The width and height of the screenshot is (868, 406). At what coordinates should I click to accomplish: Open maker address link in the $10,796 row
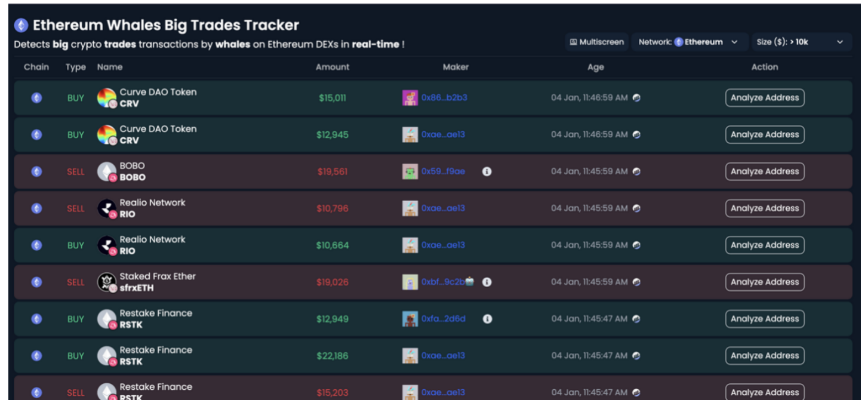point(443,208)
